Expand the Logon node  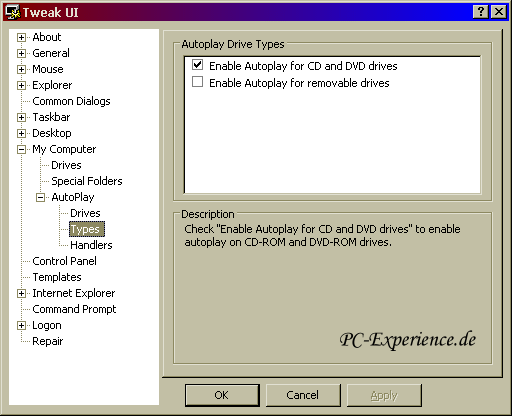click(x=21, y=325)
